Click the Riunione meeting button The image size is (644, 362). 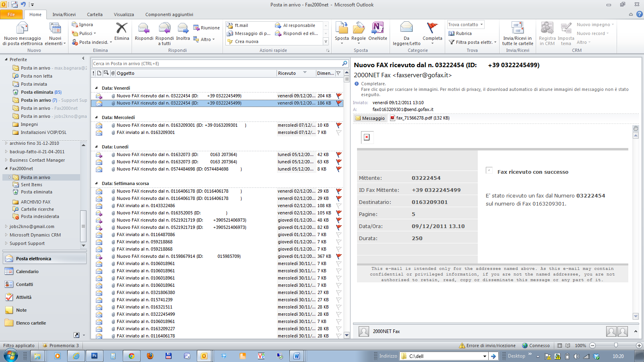206,28
